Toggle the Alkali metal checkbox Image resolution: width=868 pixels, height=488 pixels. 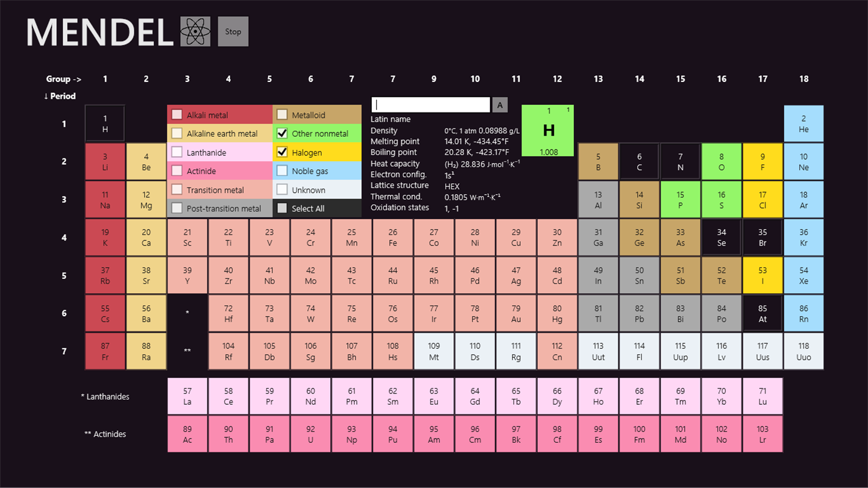(x=177, y=114)
